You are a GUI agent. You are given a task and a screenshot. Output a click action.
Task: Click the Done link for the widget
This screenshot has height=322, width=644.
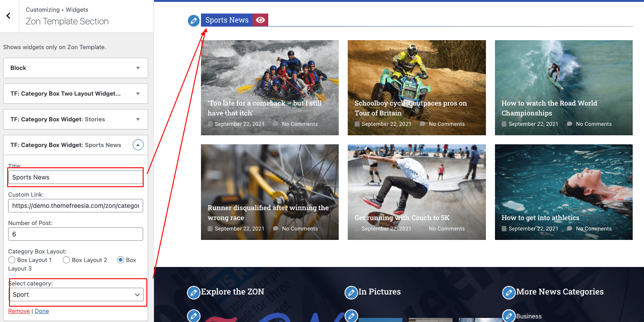tap(42, 311)
